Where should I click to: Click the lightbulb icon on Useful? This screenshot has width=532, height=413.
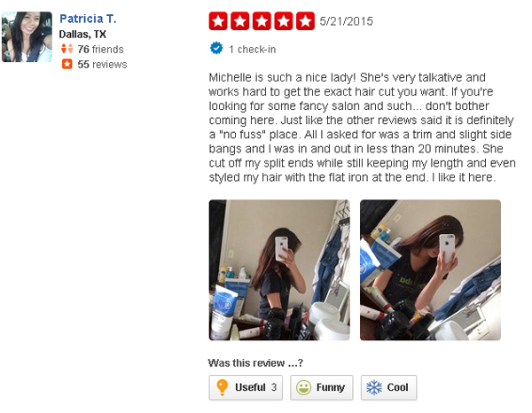coord(222,387)
